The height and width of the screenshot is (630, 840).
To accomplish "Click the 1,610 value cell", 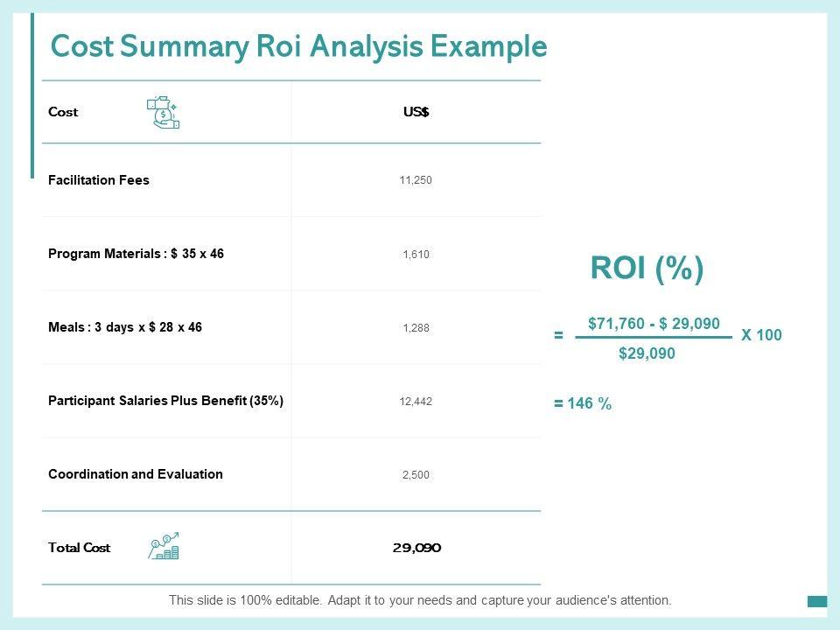I will pyautogui.click(x=416, y=255).
